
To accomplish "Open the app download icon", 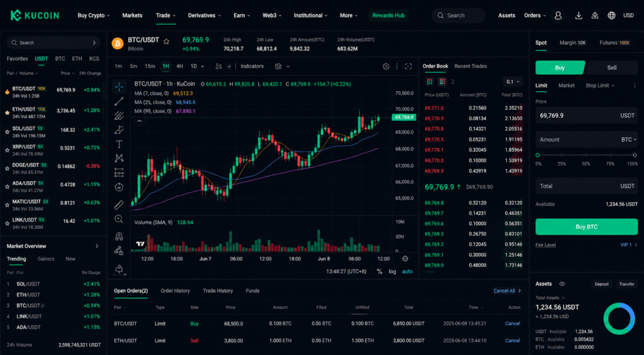I will click(579, 15).
